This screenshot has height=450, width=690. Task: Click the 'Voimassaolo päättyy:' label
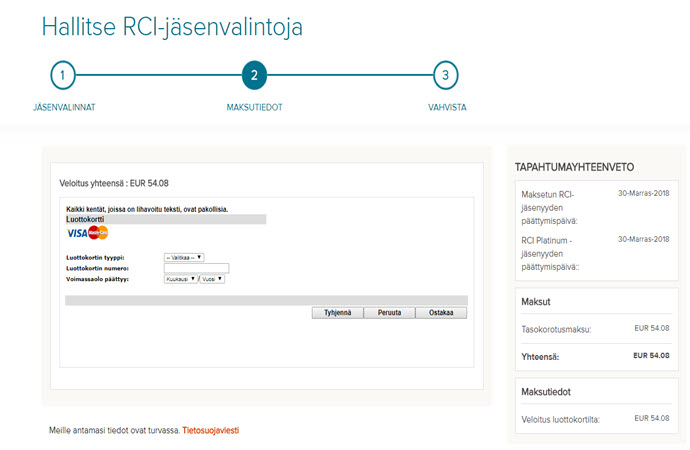click(97, 279)
